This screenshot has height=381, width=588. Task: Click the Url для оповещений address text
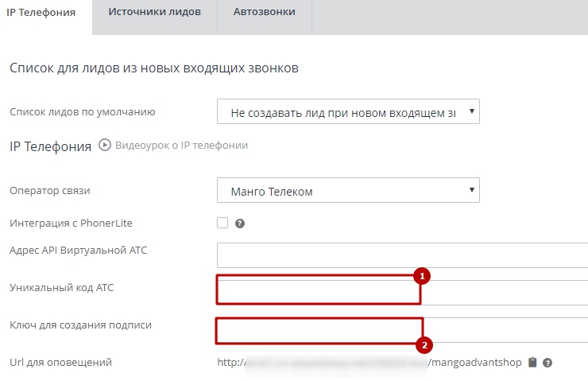click(370, 363)
